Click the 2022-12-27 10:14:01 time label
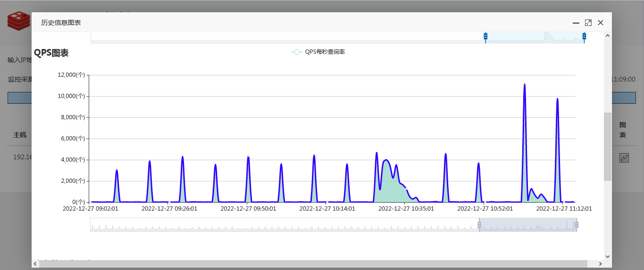 (327, 208)
